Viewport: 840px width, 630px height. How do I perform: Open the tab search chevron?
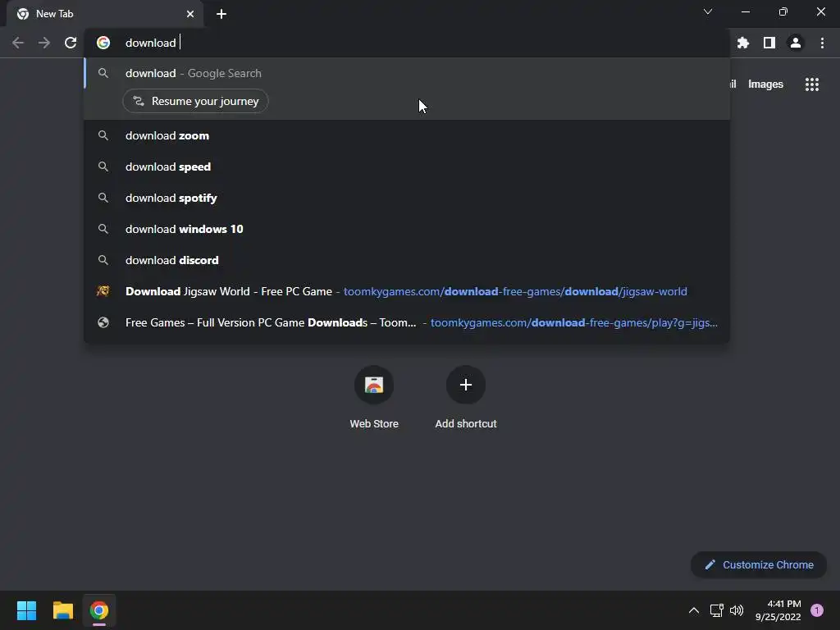click(708, 11)
